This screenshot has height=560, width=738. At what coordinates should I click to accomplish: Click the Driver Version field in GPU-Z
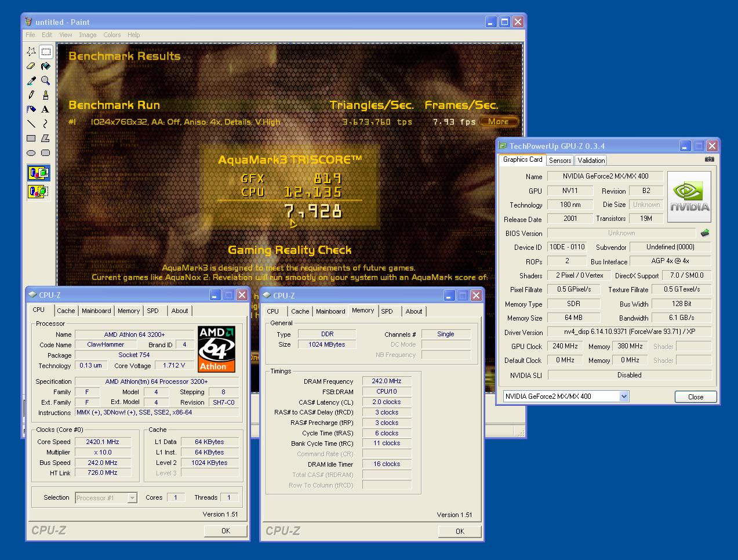[x=629, y=333]
